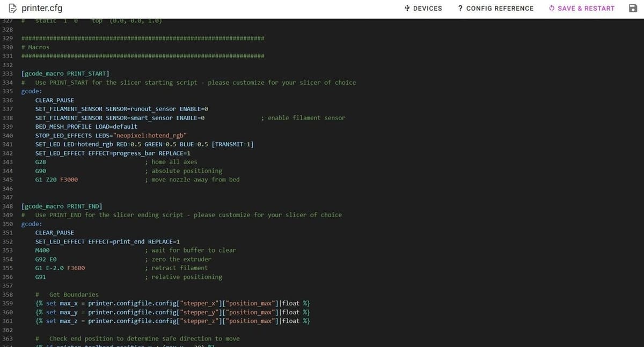Image resolution: width=644 pixels, height=347 pixels.
Task: Click the '; enable filament sensor' comment
Action: (x=303, y=118)
